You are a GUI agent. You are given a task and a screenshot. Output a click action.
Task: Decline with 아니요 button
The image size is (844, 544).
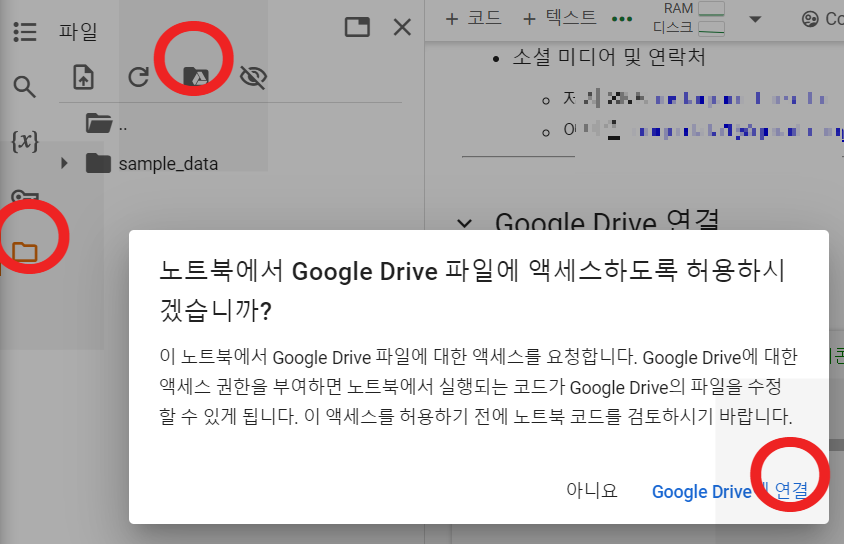click(x=592, y=490)
